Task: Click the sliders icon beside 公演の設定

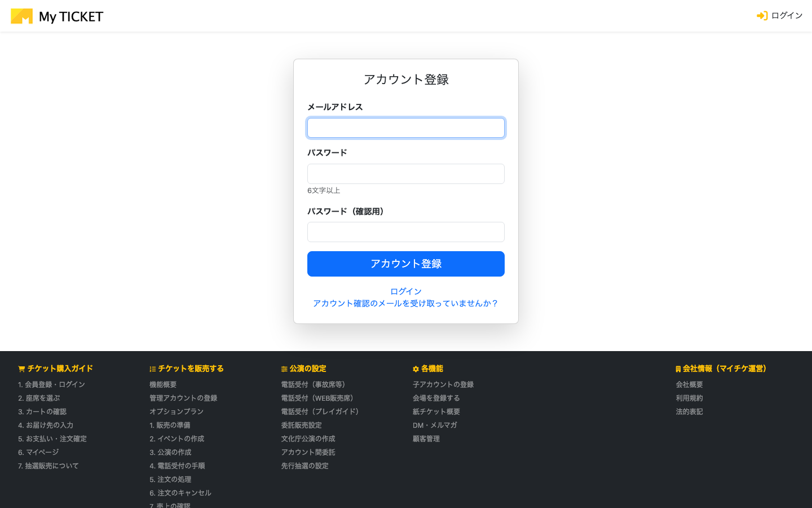Action: coord(284,369)
